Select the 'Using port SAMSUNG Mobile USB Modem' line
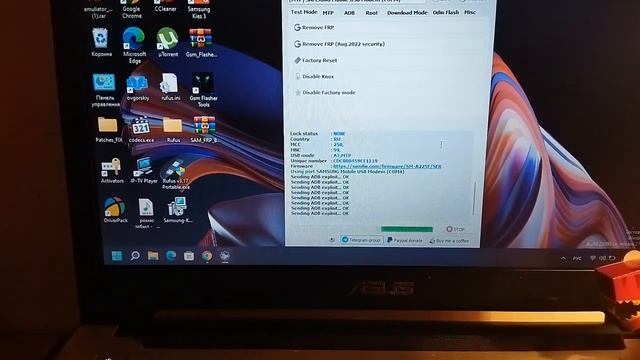This screenshot has width=640, height=360. click(x=347, y=171)
